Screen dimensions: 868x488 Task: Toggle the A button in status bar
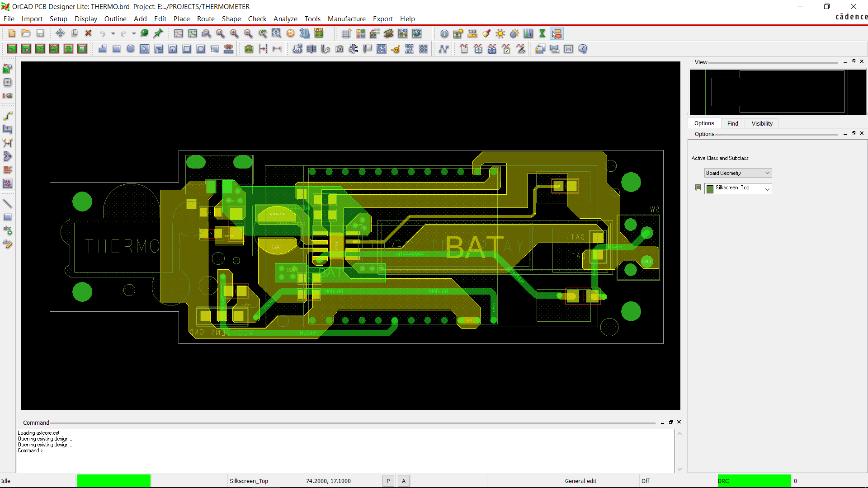[x=404, y=481]
